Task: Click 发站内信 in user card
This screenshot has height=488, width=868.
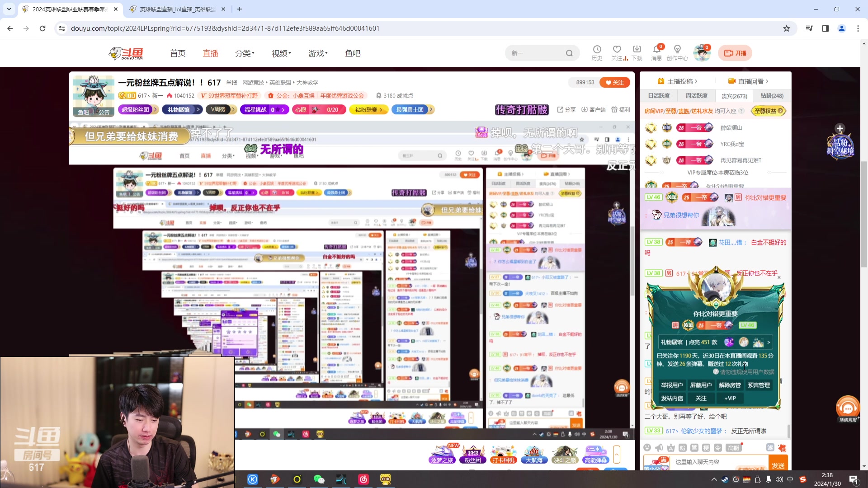Action: tap(672, 398)
